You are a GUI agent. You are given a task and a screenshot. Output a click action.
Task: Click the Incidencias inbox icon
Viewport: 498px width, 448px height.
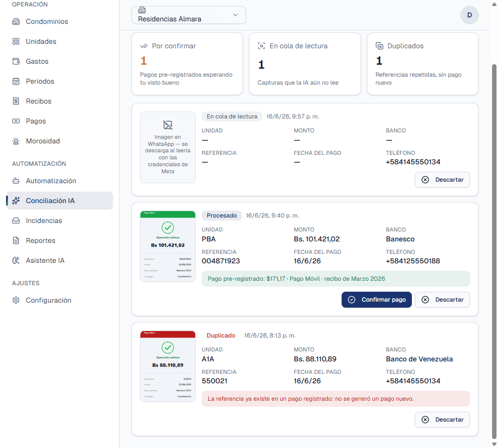coord(16,221)
